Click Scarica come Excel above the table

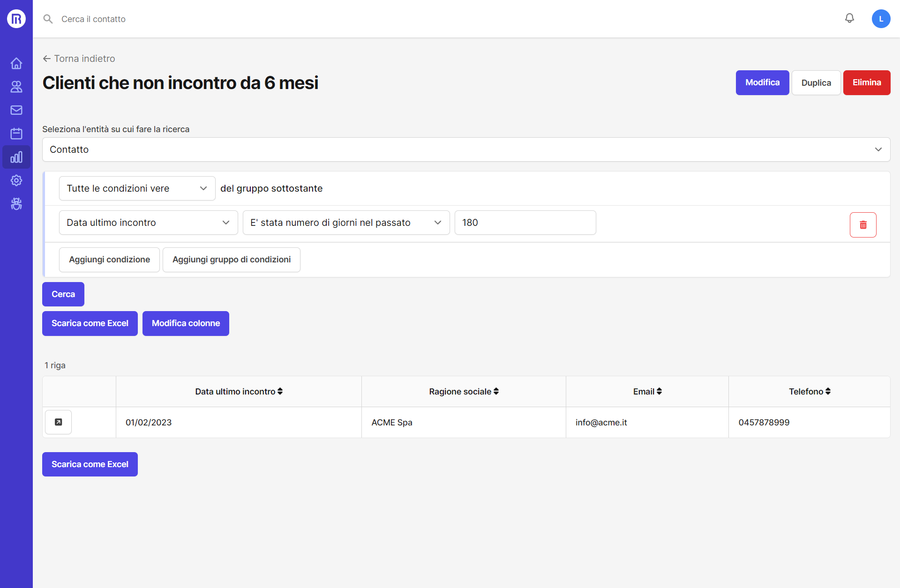pos(90,323)
